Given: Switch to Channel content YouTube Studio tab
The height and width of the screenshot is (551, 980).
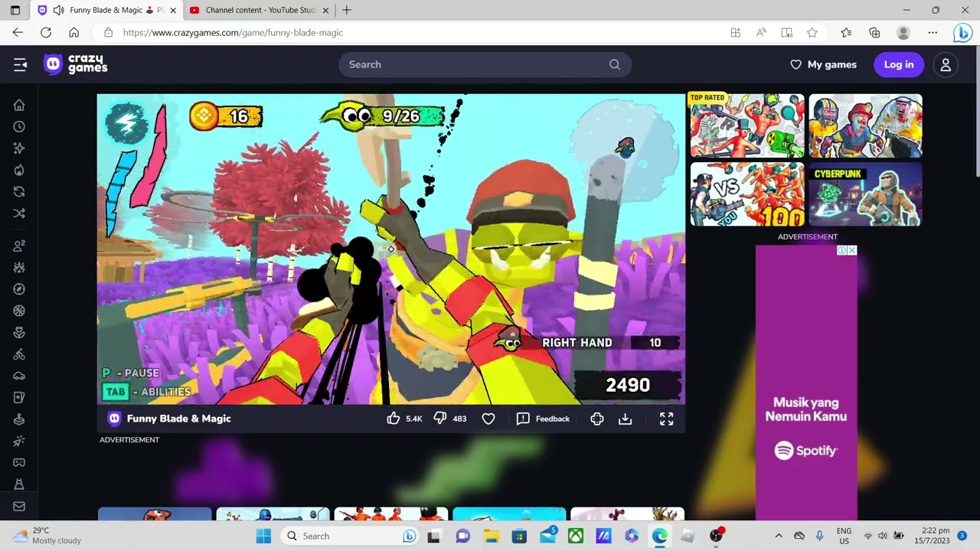Looking at the screenshot, I should (260, 10).
